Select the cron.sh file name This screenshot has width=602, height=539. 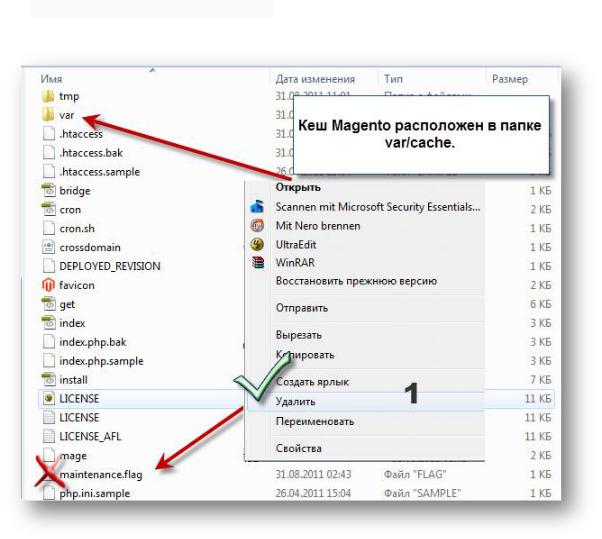coord(77,228)
